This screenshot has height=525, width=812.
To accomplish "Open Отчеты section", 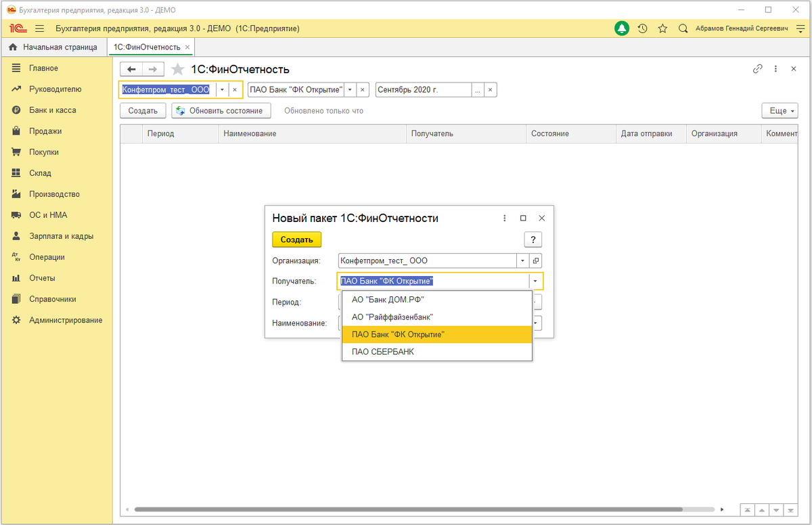I will pyautogui.click(x=56, y=278).
